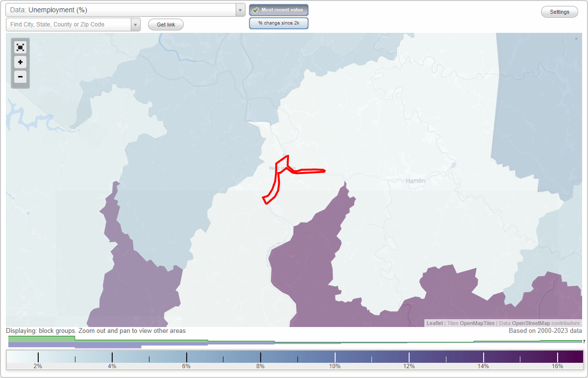The image size is (588, 378).
Task: Click the fit-to-extent map icon
Action: coord(20,47)
